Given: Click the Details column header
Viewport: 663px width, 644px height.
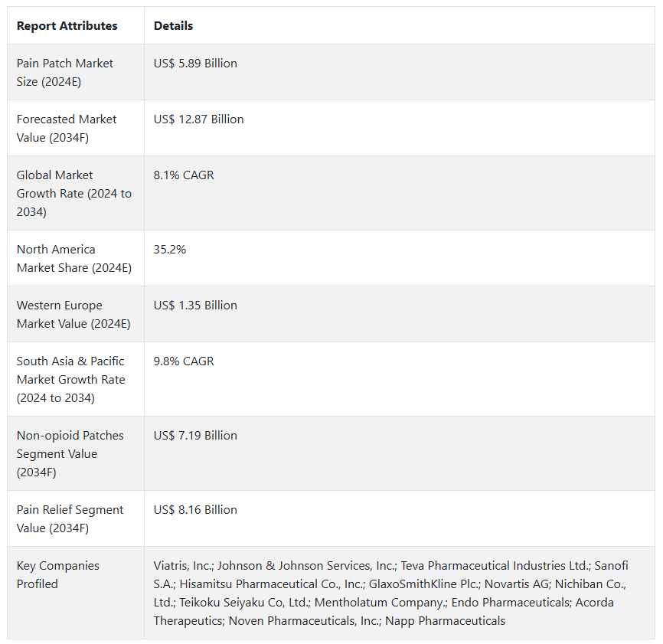Looking at the screenshot, I should point(173,26).
